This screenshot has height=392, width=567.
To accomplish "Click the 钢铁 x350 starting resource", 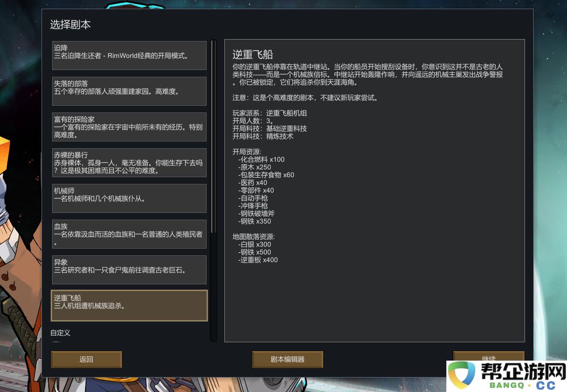I will pos(255,221).
